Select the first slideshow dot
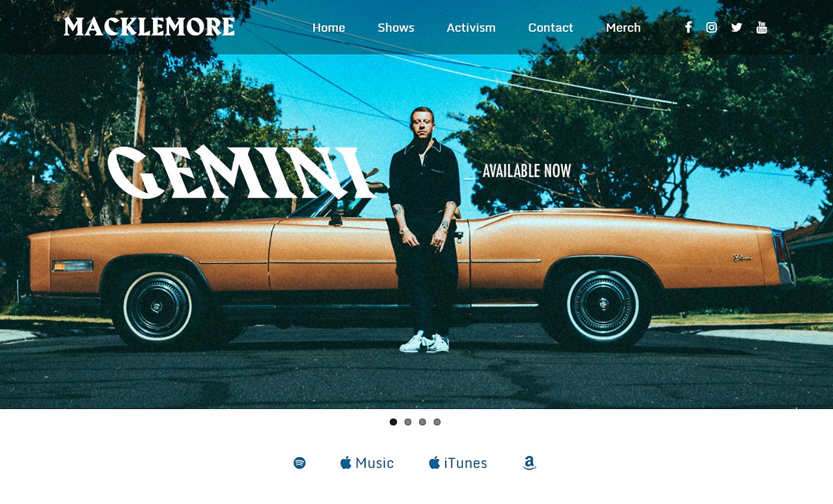 393,422
